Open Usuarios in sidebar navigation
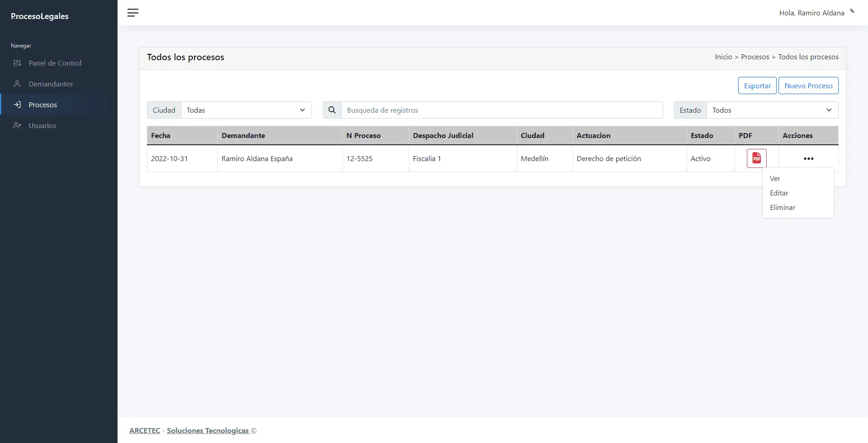The height and width of the screenshot is (443, 868). 42,125
